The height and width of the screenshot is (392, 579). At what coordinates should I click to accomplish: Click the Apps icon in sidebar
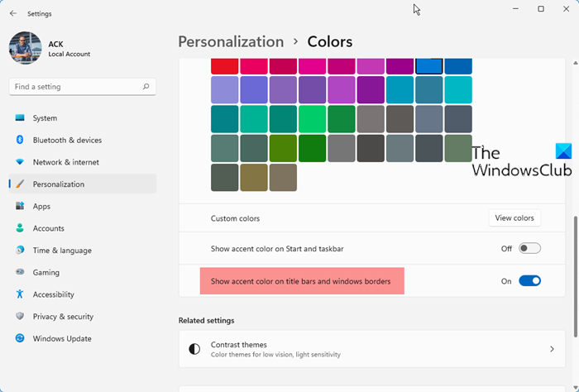point(20,206)
